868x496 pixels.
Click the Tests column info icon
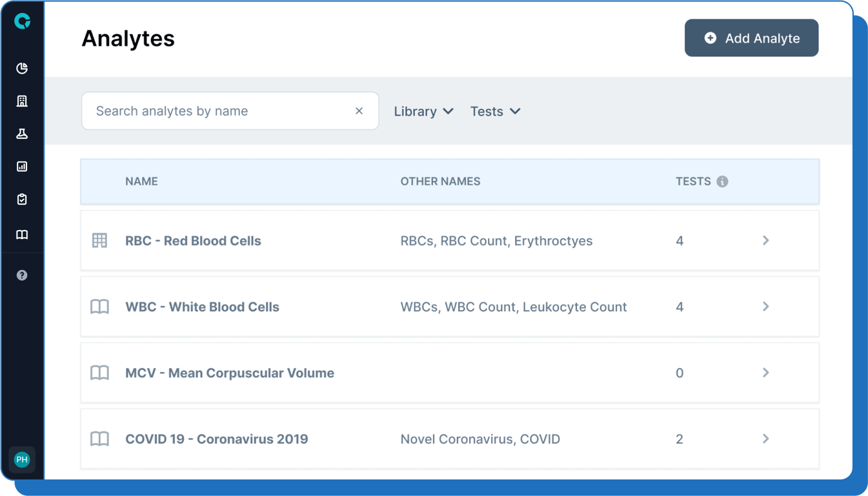722,181
